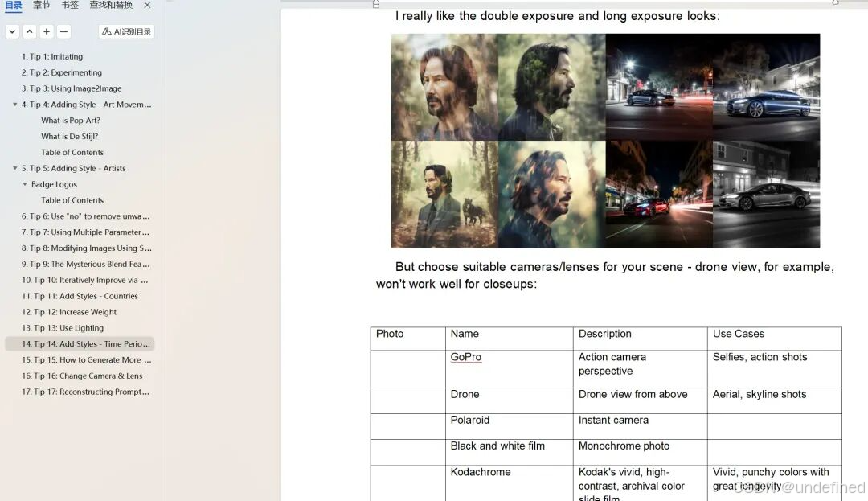Click the Selfies, action shots cell
This screenshot has height=501, width=868.
775,368
